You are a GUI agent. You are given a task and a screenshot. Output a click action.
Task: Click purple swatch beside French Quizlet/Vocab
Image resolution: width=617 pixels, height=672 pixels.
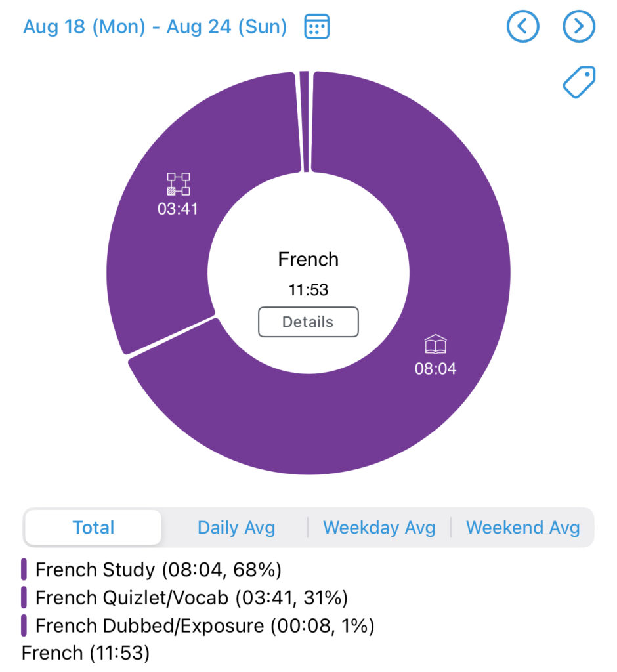24,598
